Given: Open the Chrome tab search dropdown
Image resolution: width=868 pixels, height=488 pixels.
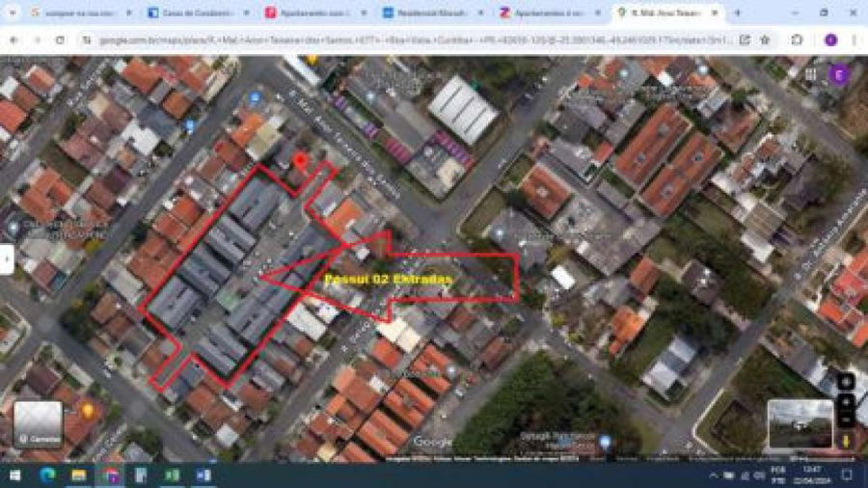Looking at the screenshot, I should 13,13.
